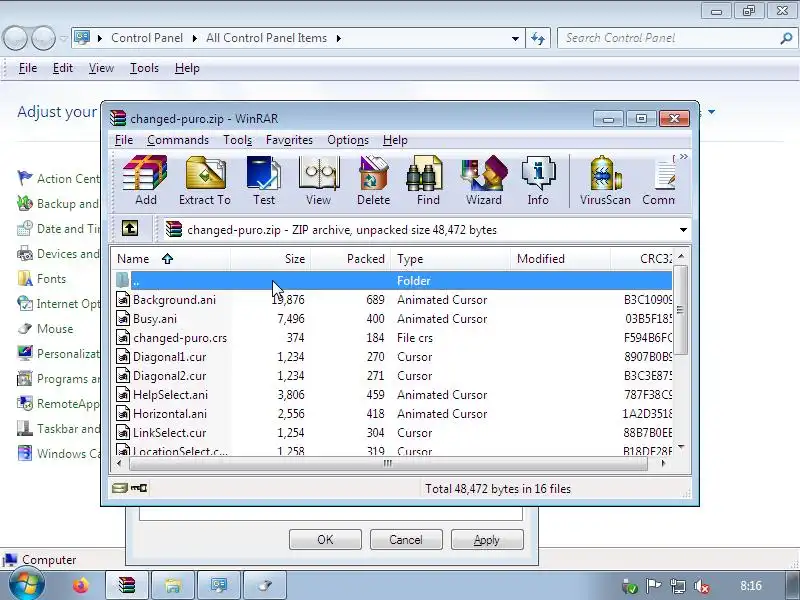Click the drive icon in WinRAR status bar
This screenshot has height=600, width=800.
[x=119, y=488]
